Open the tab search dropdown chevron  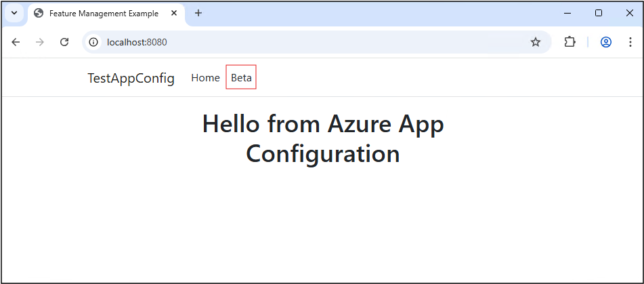pyautogui.click(x=14, y=13)
